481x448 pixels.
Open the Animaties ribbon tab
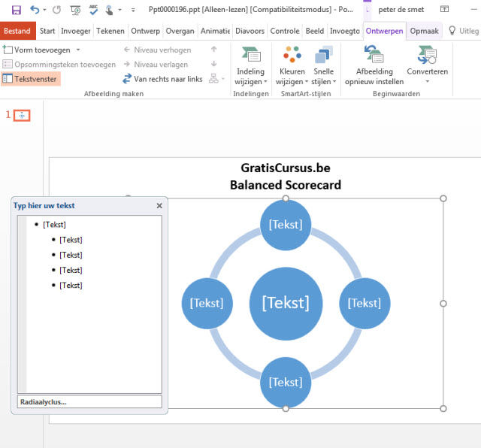215,31
